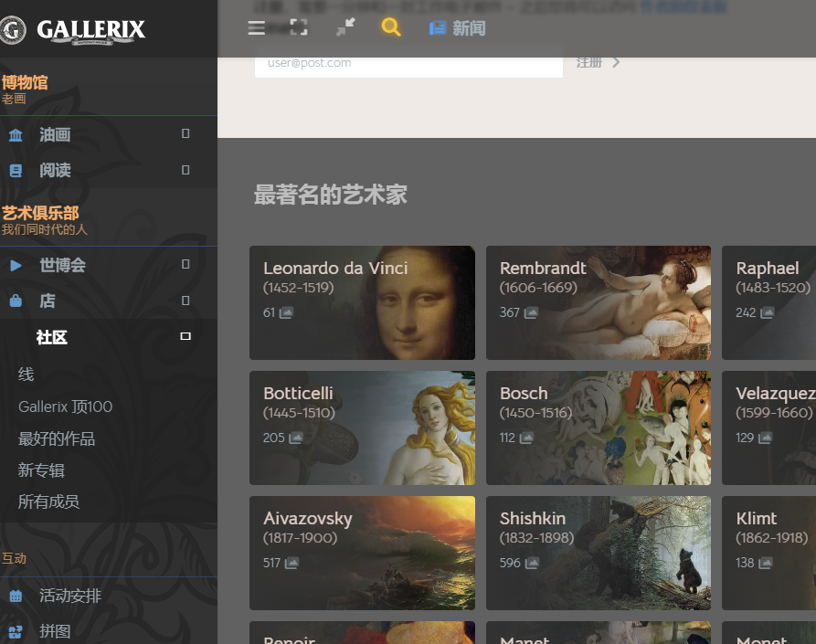
Task: Open the 油画 menu item
Action: 55,134
